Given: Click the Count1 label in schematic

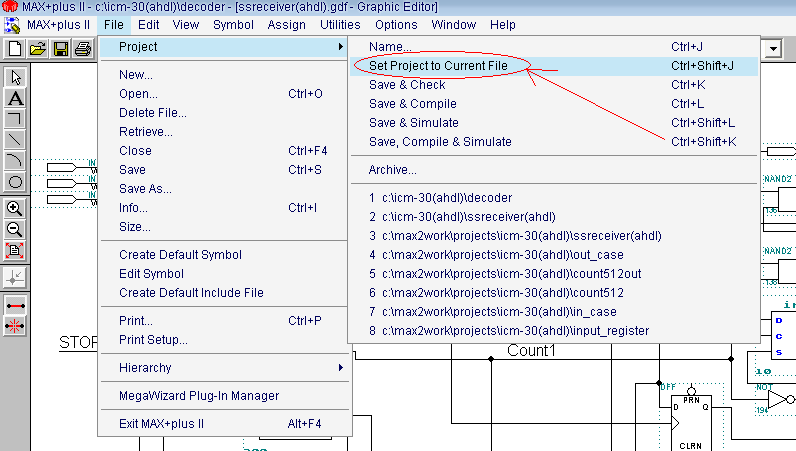Looking at the screenshot, I should [x=531, y=350].
